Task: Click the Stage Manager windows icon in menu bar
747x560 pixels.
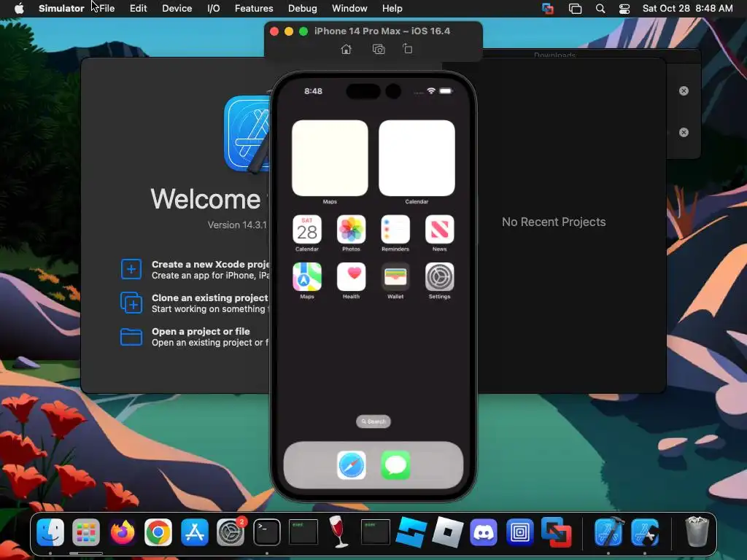Action: [575, 9]
